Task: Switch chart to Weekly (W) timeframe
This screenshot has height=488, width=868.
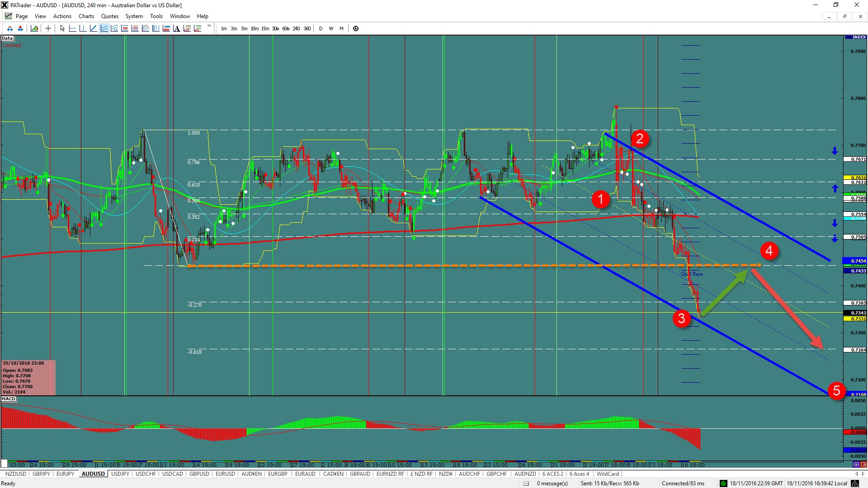Action: point(331,28)
